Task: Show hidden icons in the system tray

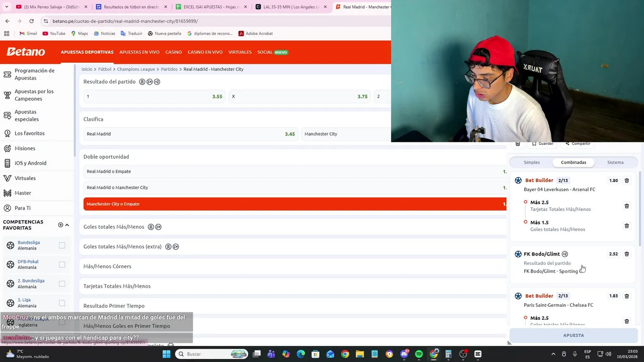Action: click(x=553, y=354)
